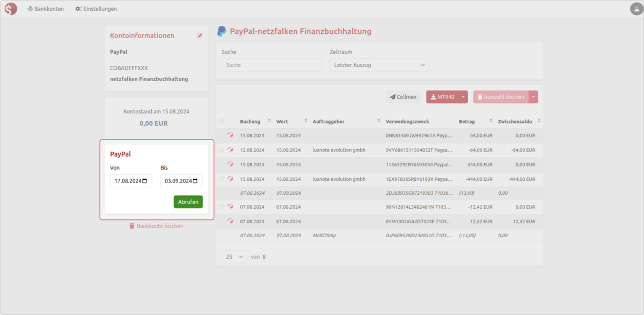
Task: Open the calendar picker in the Bis date field
Action: tap(195, 181)
